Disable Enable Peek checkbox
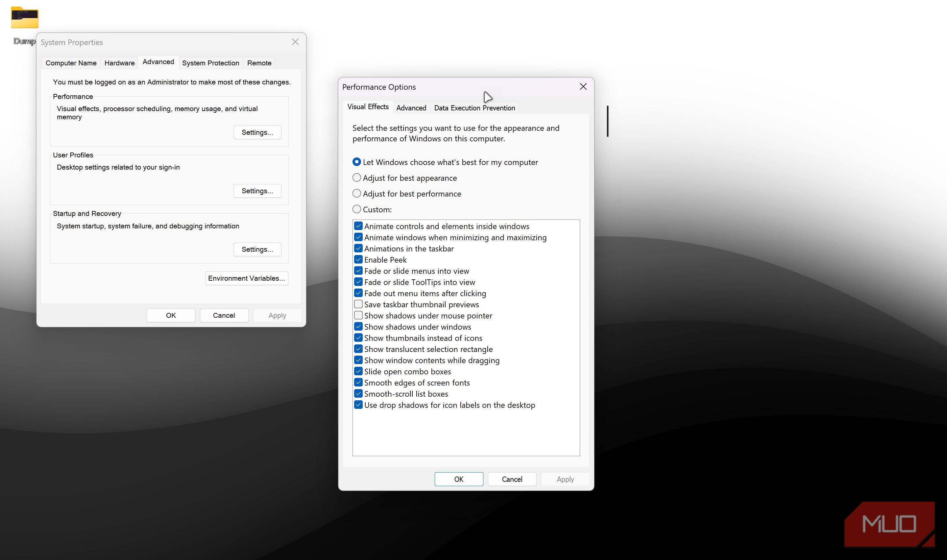947x560 pixels. pyautogui.click(x=358, y=260)
